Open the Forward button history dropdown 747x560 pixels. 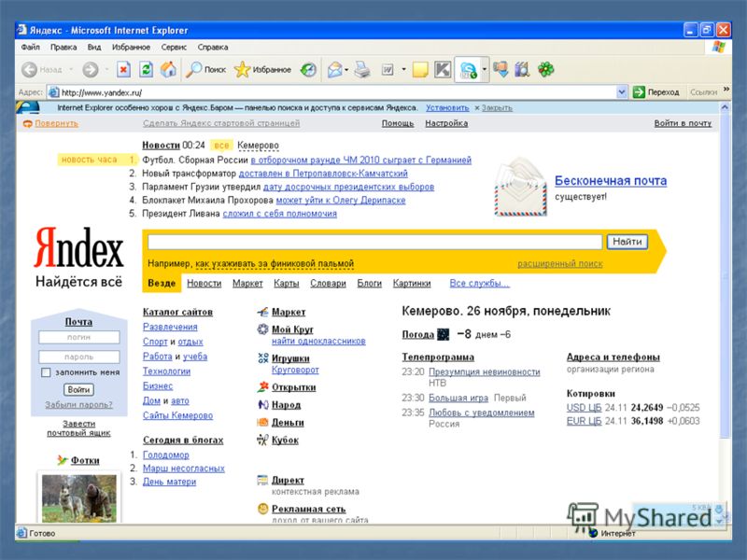point(106,69)
